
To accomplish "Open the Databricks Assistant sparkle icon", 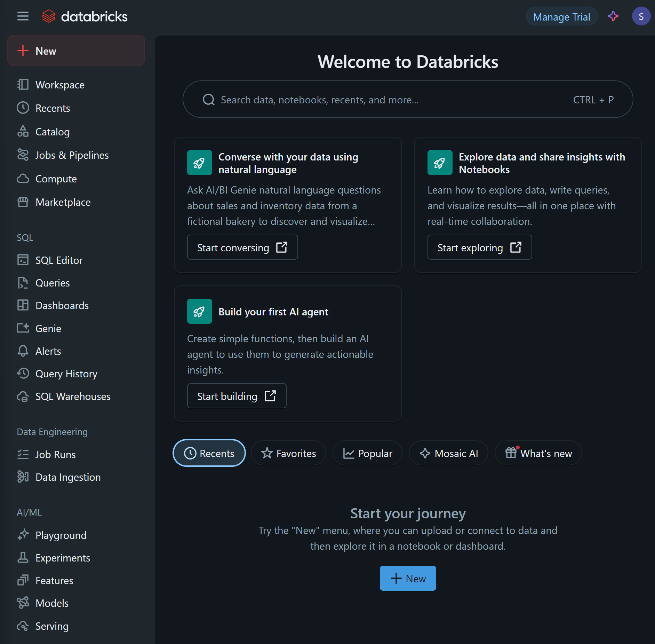I will [613, 16].
